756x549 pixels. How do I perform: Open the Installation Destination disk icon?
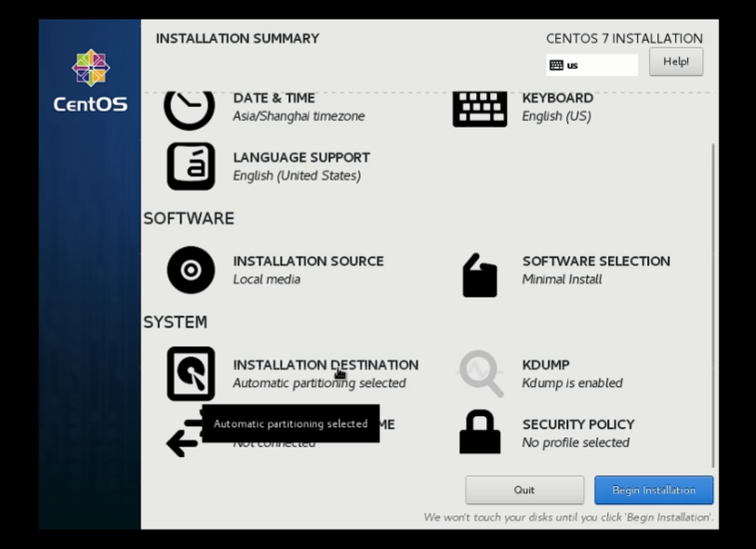(191, 373)
